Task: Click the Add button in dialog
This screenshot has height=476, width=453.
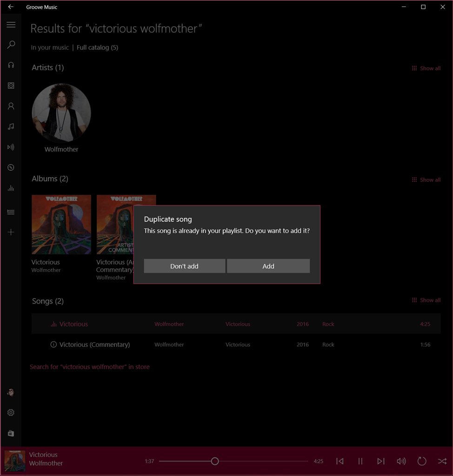Action: 268,266
